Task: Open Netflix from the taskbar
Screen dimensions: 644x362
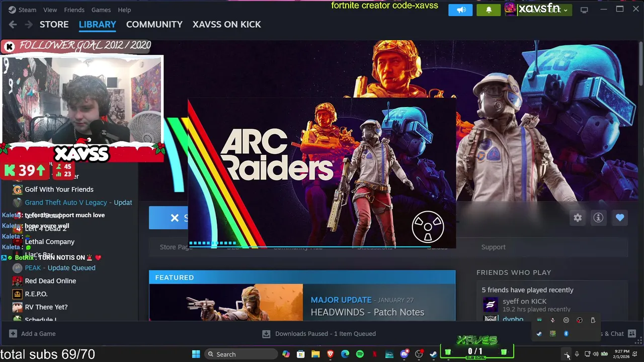Action: click(x=374, y=354)
